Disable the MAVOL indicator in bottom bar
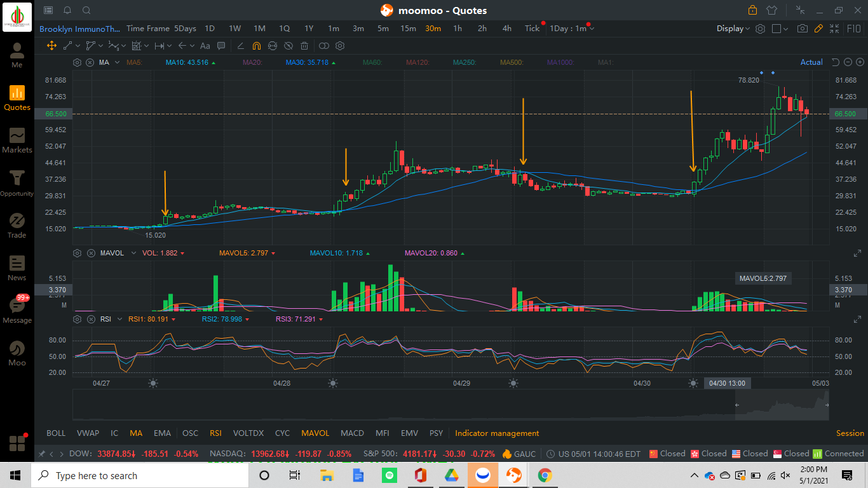Viewport: 868px width, 488px height. point(315,433)
